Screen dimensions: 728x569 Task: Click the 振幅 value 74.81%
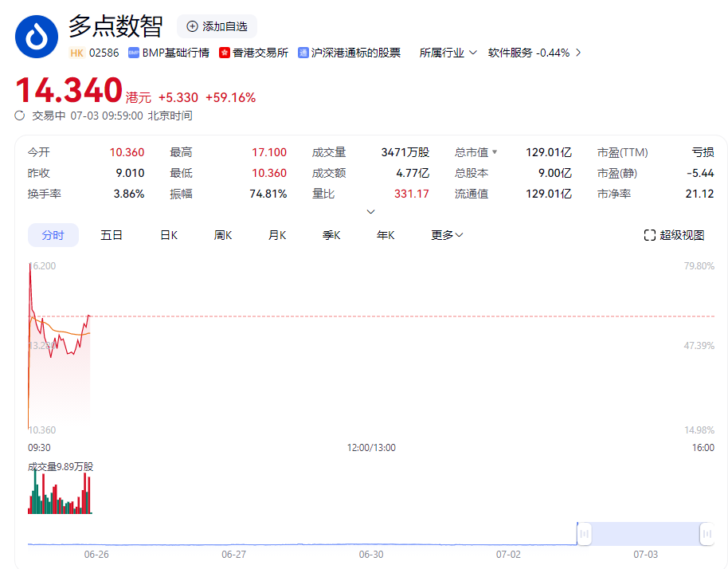(268, 194)
